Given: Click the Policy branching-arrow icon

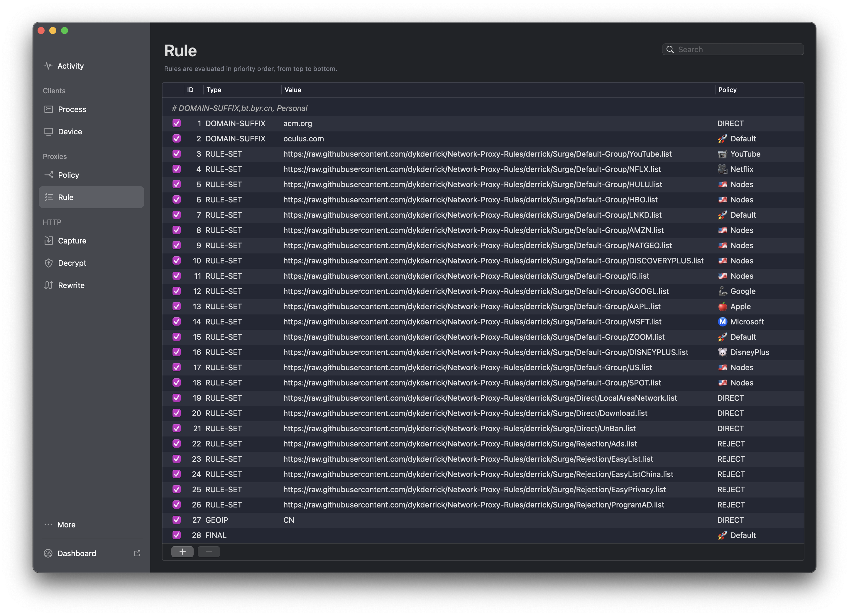Looking at the screenshot, I should point(49,175).
